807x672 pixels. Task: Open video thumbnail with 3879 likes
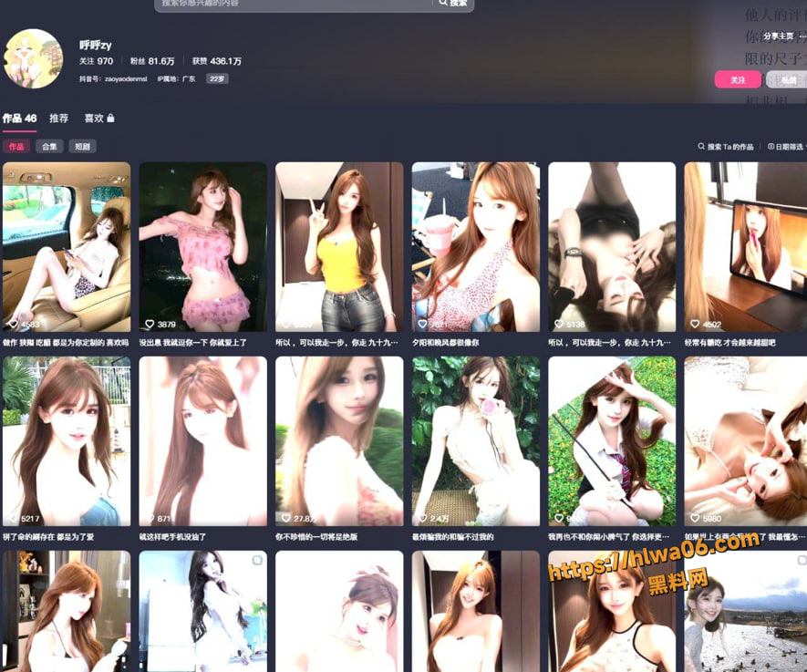tap(202, 247)
